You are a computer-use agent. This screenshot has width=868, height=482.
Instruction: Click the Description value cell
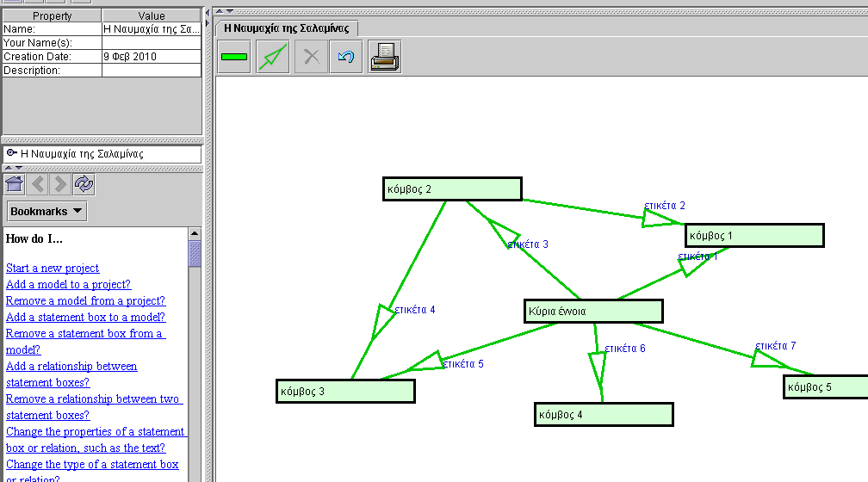coord(152,71)
